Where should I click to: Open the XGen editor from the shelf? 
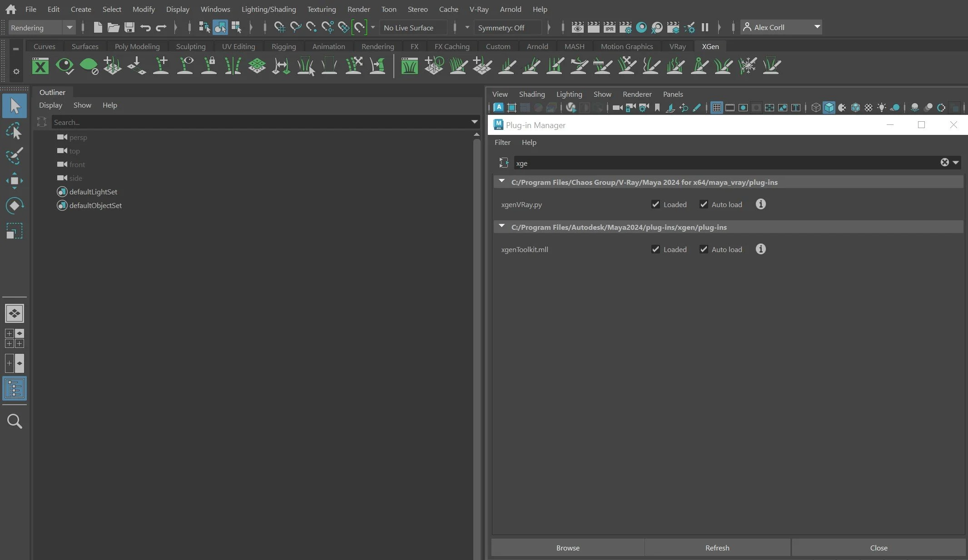pos(40,66)
